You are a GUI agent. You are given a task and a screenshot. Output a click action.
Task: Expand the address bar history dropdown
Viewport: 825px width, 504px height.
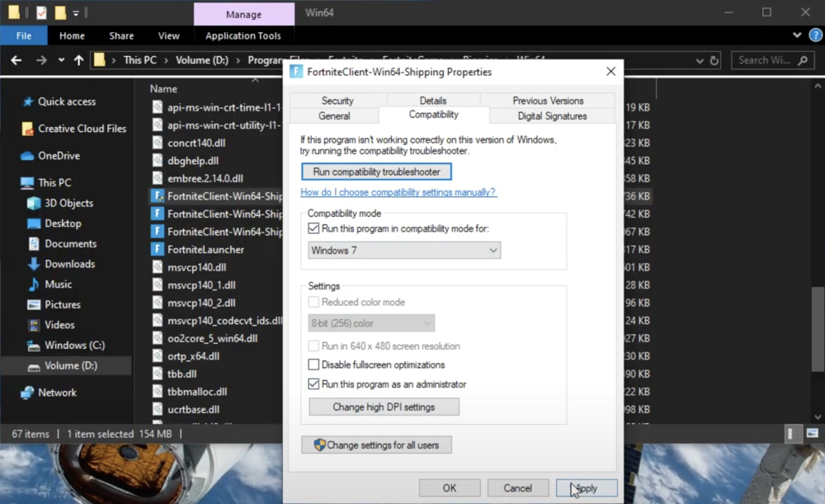coord(700,60)
